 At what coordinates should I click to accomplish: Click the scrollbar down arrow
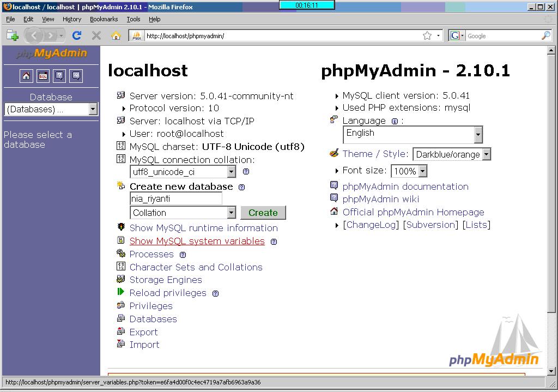point(551,371)
